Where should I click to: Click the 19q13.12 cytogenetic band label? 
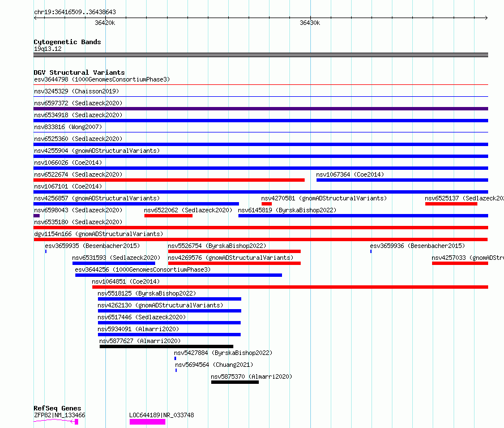coord(48,49)
